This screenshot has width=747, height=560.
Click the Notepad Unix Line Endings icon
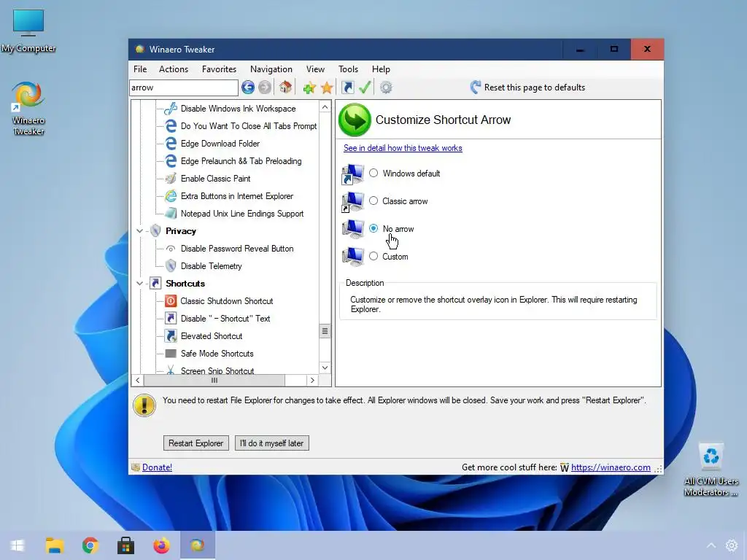[171, 214]
